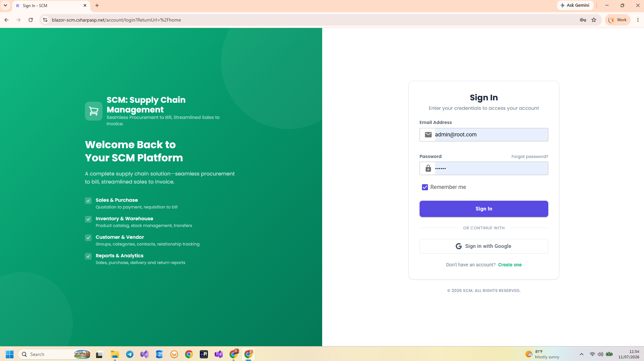Open the site information icon in address bar

pyautogui.click(x=45, y=20)
